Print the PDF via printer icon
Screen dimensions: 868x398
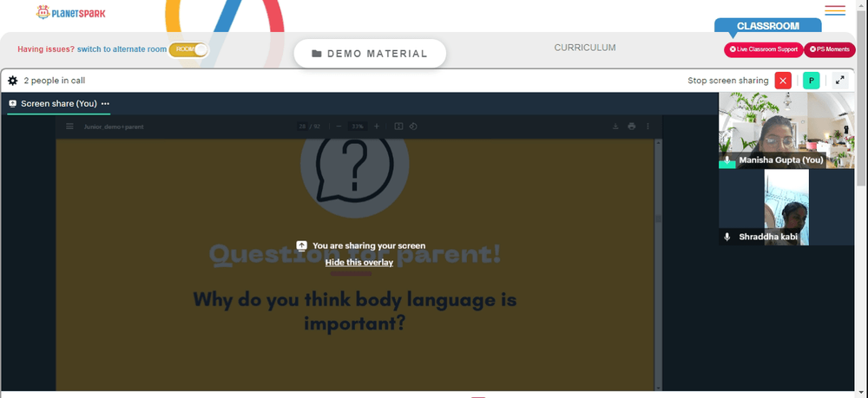632,127
